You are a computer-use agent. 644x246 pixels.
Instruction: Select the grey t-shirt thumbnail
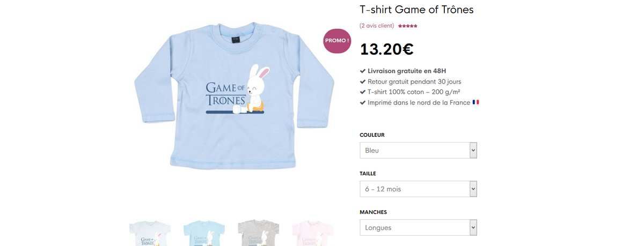pos(259,234)
